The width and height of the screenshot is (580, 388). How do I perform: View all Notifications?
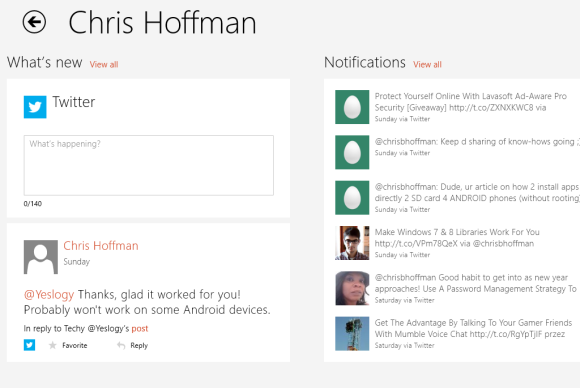pos(427,64)
